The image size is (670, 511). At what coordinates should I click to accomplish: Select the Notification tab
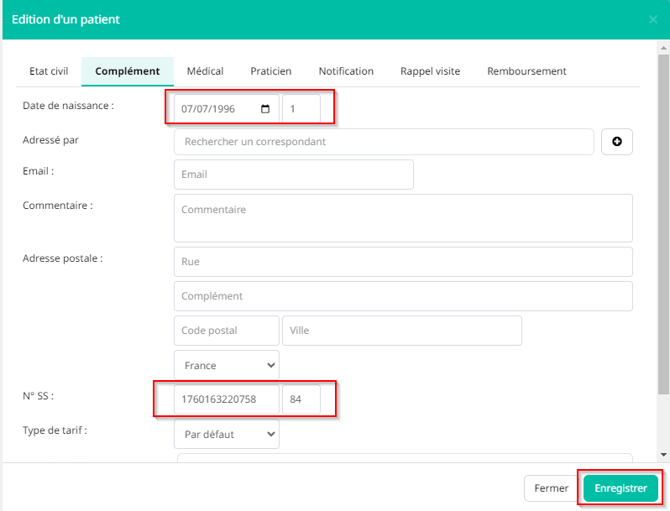coord(346,71)
